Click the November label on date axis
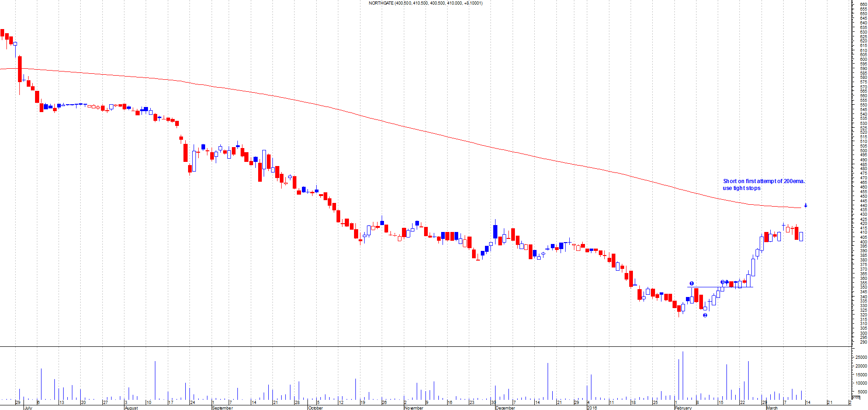Viewport: 868px width, 410px height. coord(414,408)
